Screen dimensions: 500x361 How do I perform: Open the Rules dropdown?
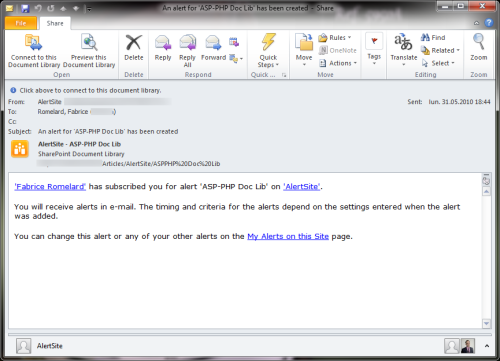pos(335,38)
